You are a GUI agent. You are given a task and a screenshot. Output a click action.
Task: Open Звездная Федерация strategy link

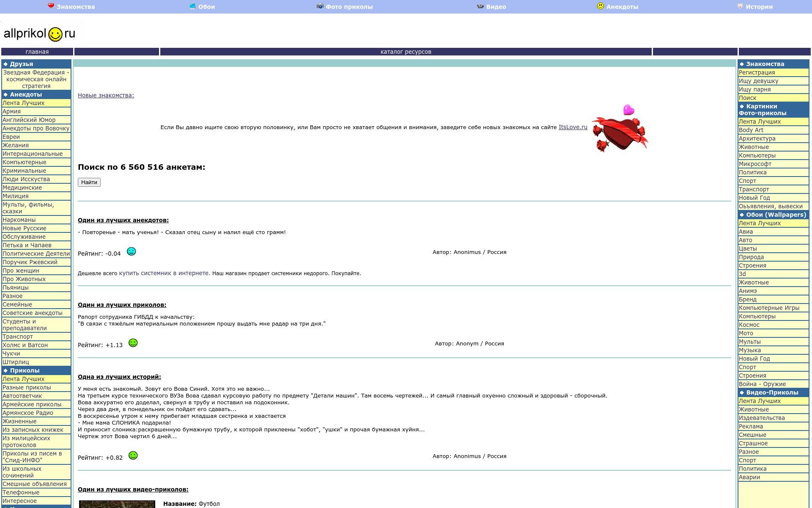pos(36,79)
